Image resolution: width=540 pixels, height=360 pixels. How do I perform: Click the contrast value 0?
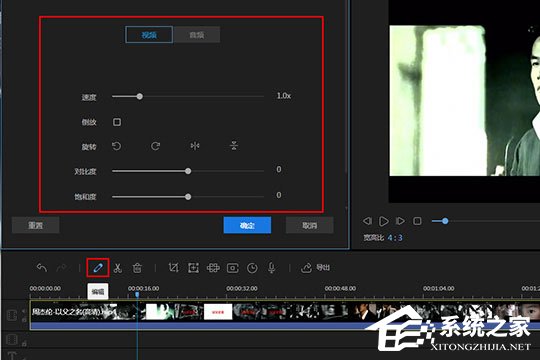click(279, 169)
